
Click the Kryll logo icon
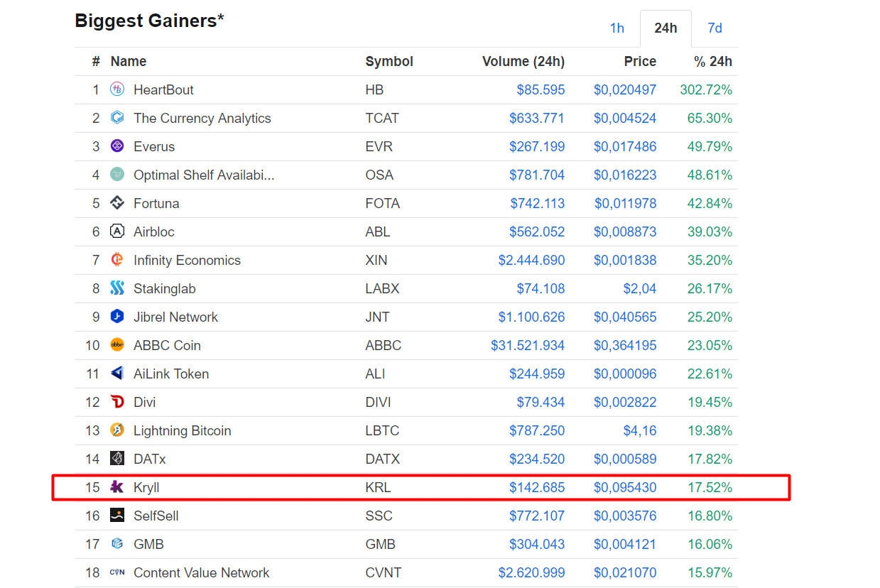pyautogui.click(x=117, y=487)
